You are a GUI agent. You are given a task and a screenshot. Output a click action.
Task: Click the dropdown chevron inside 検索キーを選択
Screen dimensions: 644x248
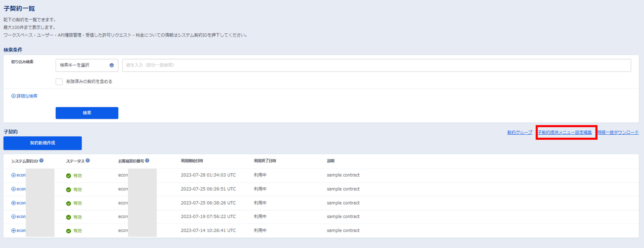pos(112,65)
